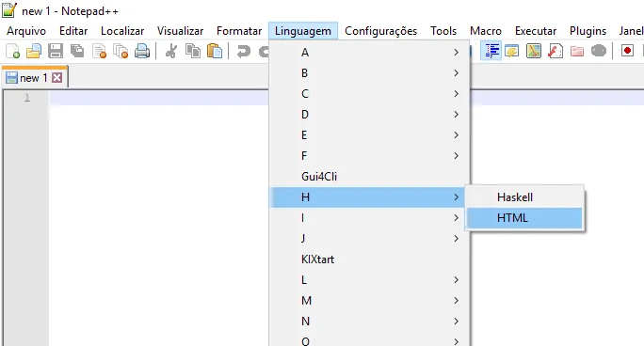
Task: Toggle the indent guide toolbar icon
Action: point(491,51)
